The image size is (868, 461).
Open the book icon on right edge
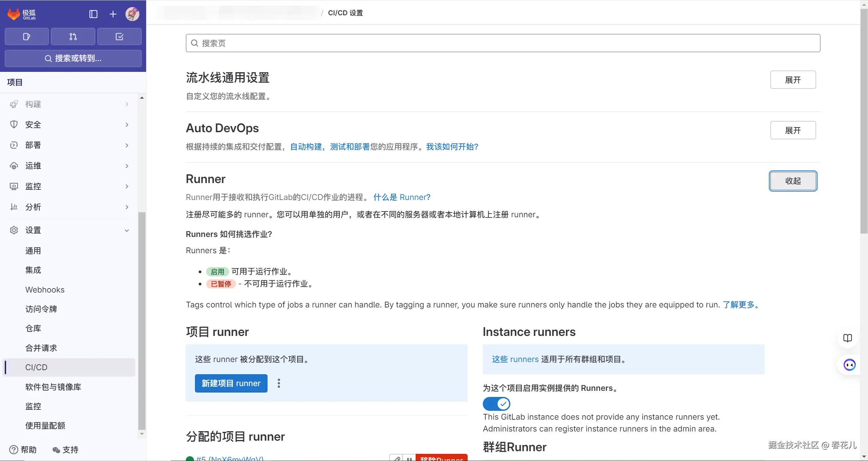tap(847, 338)
